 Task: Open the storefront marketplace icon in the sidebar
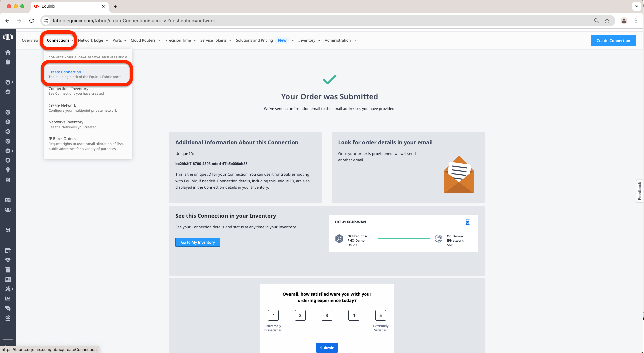click(8, 250)
